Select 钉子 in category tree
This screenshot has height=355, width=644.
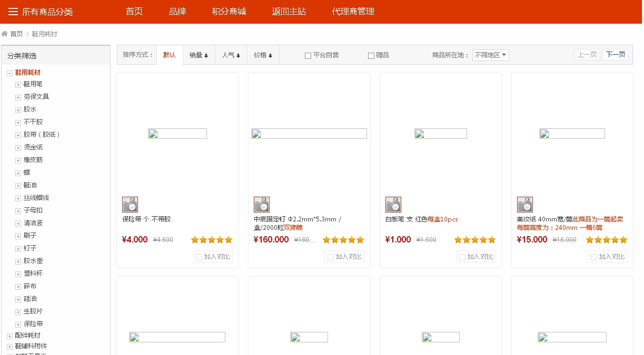pyautogui.click(x=30, y=248)
